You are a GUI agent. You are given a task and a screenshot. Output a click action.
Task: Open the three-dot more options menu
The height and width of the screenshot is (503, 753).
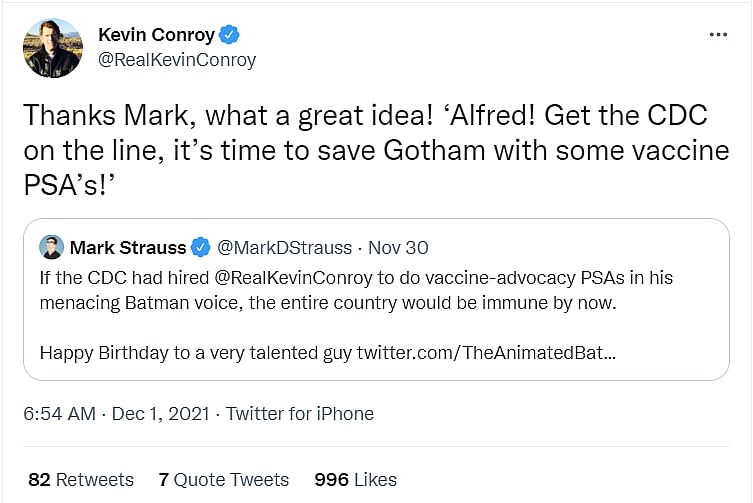point(718,34)
